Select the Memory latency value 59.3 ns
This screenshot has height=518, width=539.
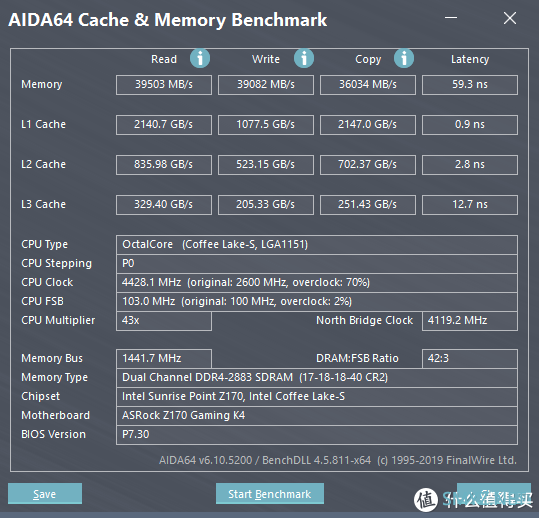470,85
